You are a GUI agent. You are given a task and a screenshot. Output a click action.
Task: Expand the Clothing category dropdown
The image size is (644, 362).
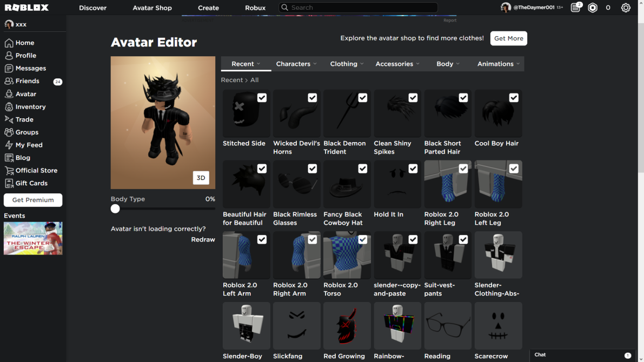pos(347,64)
